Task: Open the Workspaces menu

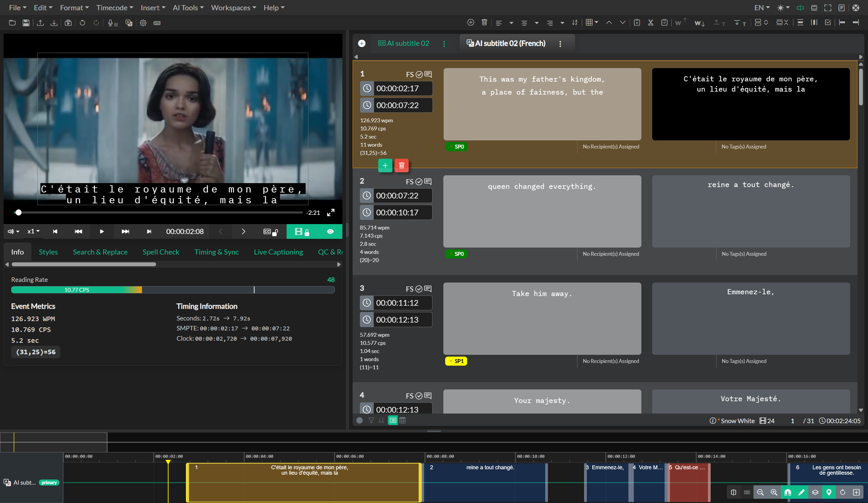Action: pos(234,8)
